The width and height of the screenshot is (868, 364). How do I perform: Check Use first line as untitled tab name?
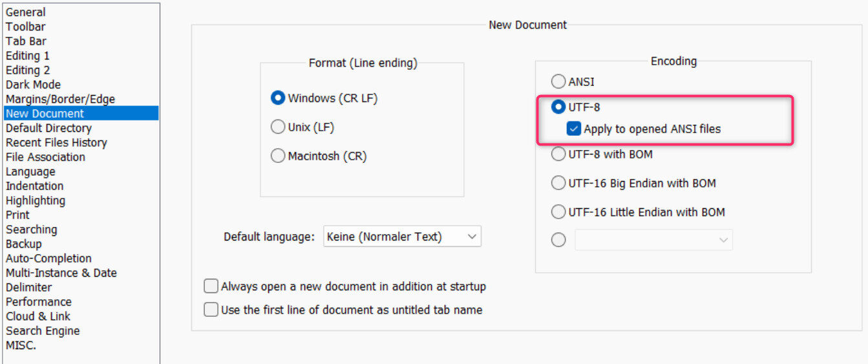(211, 310)
